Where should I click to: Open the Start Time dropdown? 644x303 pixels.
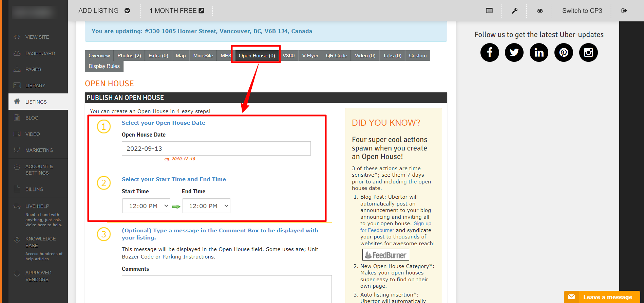(x=146, y=206)
